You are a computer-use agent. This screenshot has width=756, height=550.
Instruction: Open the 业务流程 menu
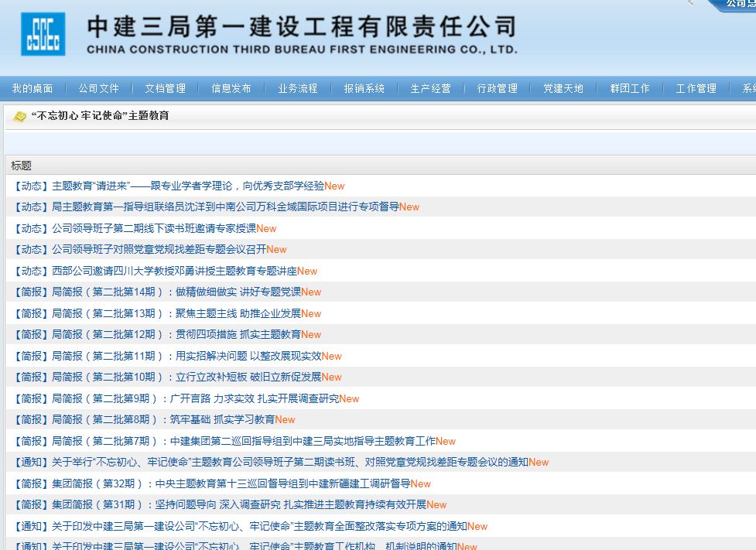[x=298, y=88]
